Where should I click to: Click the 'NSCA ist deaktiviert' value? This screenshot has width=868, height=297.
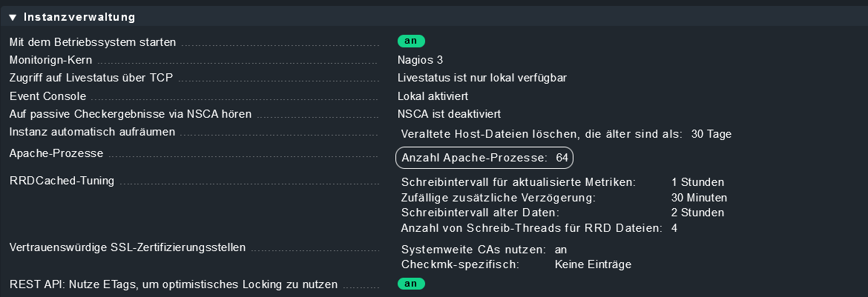coord(450,114)
